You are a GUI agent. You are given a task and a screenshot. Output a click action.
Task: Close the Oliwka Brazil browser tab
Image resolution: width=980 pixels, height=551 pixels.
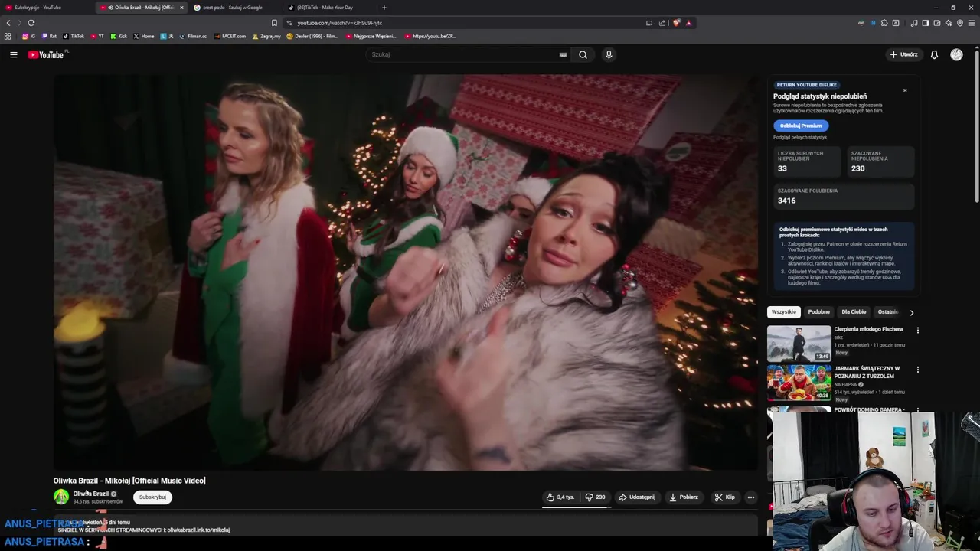click(181, 8)
